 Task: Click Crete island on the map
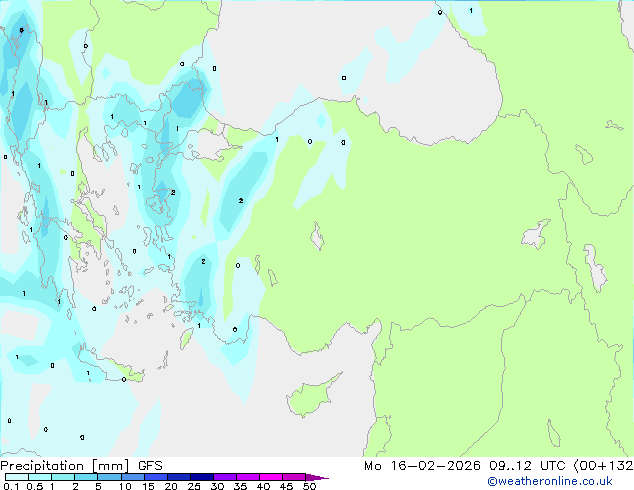click(x=111, y=366)
